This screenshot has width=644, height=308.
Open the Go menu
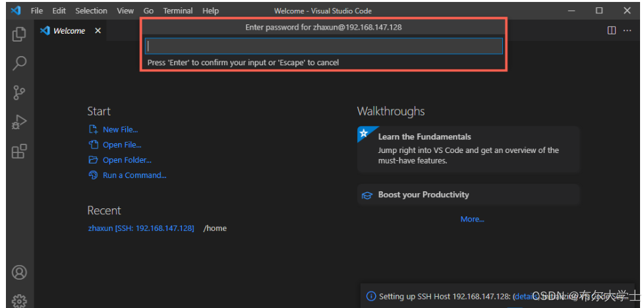(x=149, y=11)
